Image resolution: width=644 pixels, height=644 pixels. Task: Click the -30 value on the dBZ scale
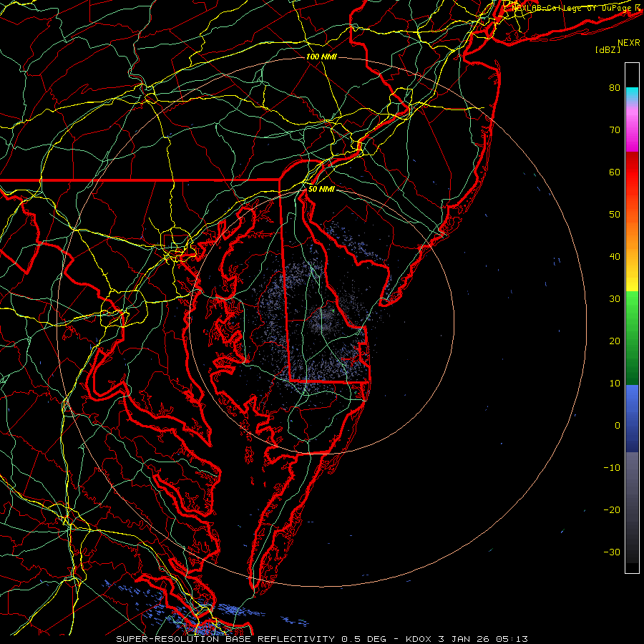(x=612, y=552)
